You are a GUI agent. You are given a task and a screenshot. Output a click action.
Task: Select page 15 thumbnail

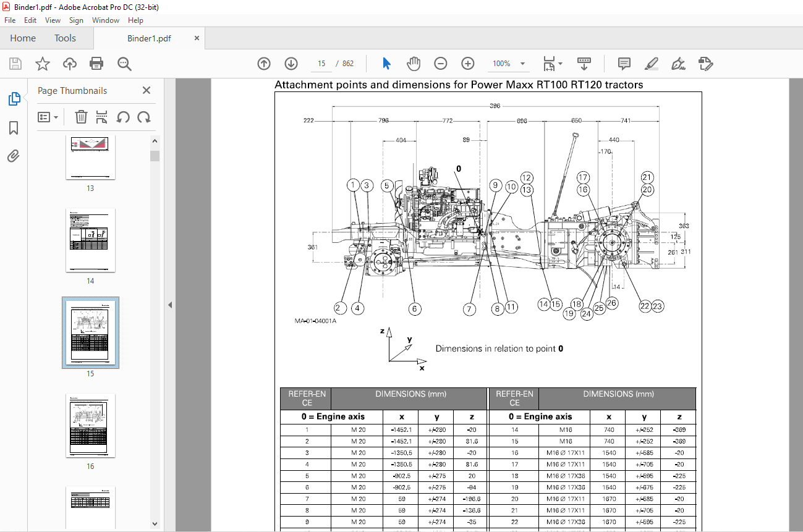point(90,332)
